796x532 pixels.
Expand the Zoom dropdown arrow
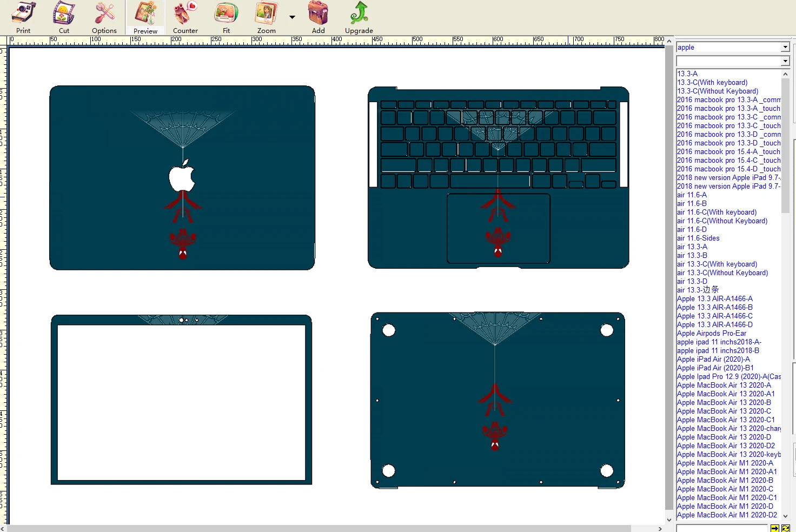(x=292, y=17)
